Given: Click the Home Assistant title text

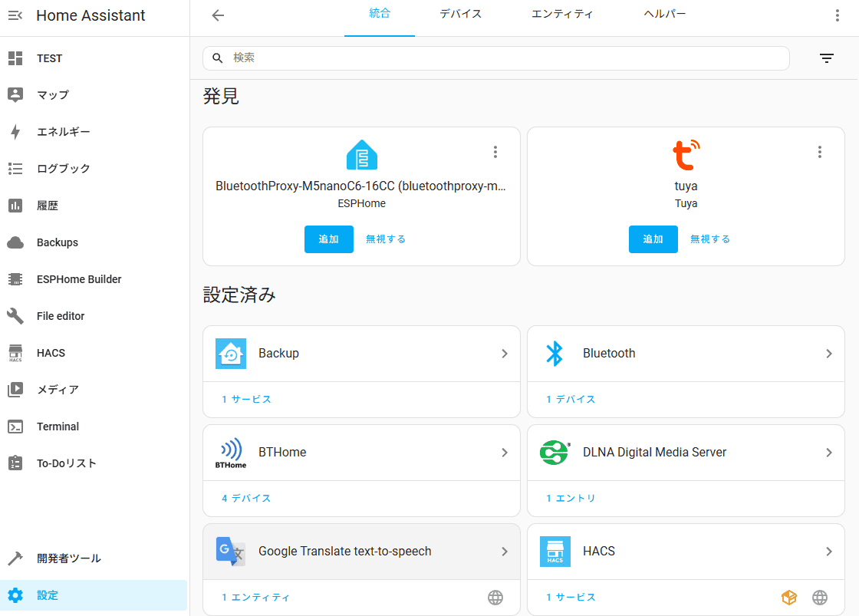Looking at the screenshot, I should 91,15.
